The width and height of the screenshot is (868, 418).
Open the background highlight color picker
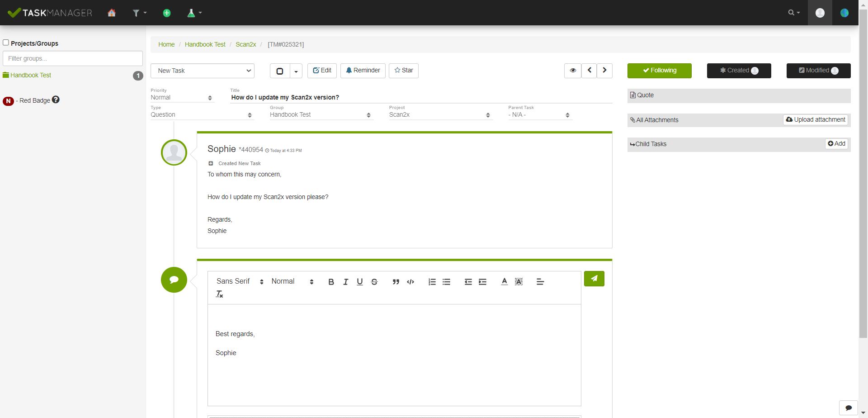[519, 282]
